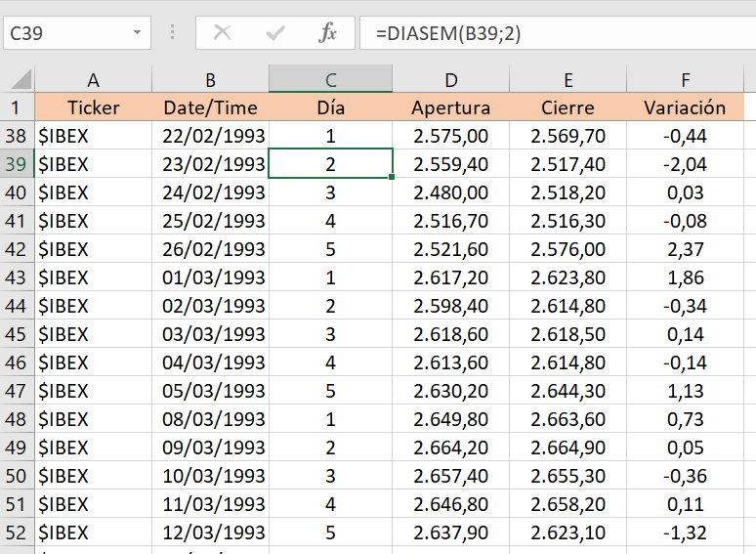Click the Cancel X icon in formula bar
This screenshot has width=756, height=554.
pyautogui.click(x=223, y=33)
